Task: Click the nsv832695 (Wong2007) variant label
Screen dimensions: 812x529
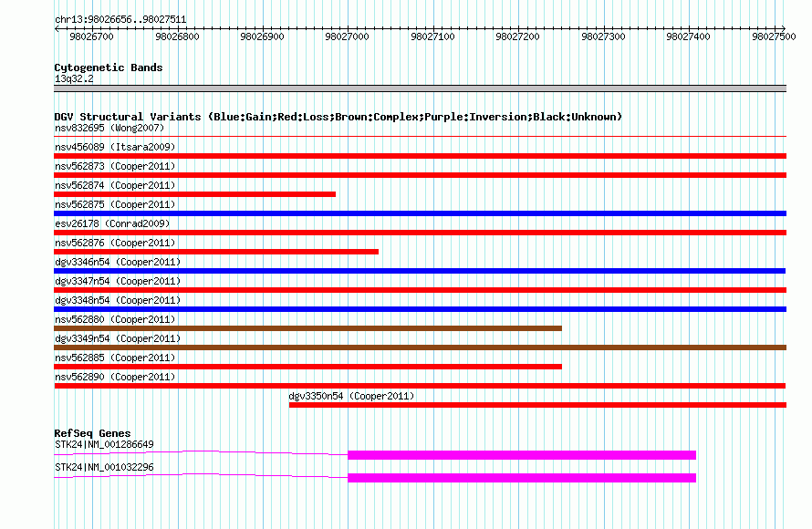Action: 109,128
